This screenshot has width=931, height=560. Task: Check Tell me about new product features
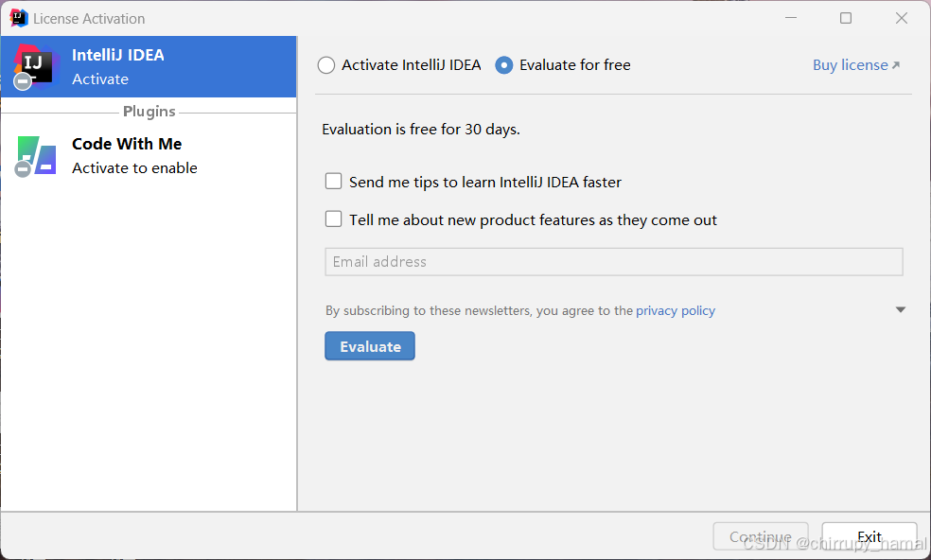click(334, 219)
